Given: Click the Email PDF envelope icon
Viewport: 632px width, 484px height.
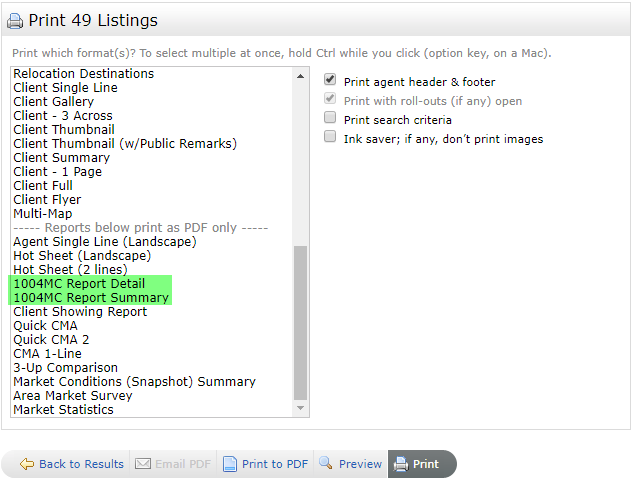Looking at the screenshot, I should pyautogui.click(x=143, y=464).
